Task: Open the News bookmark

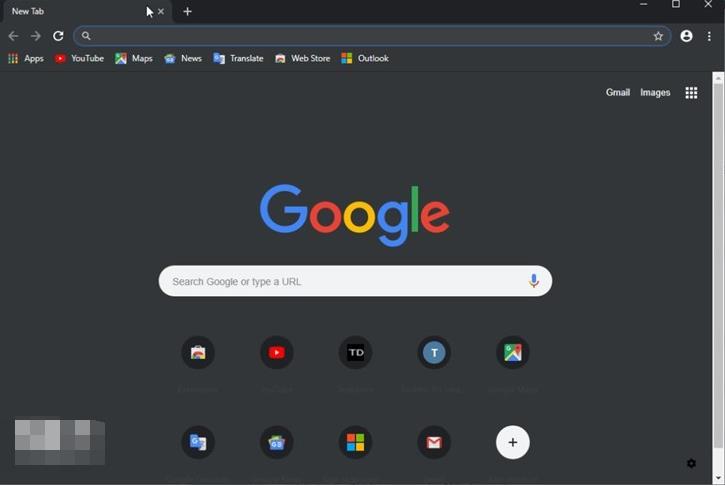Action: click(x=183, y=58)
